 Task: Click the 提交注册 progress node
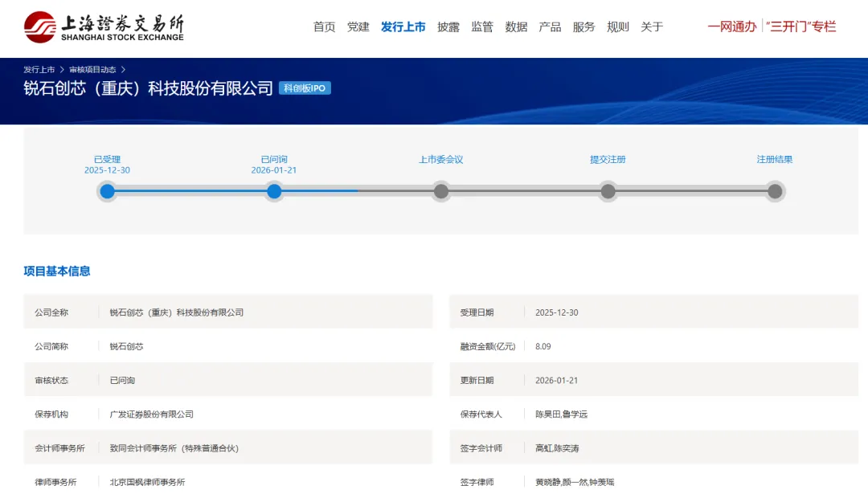click(x=608, y=191)
